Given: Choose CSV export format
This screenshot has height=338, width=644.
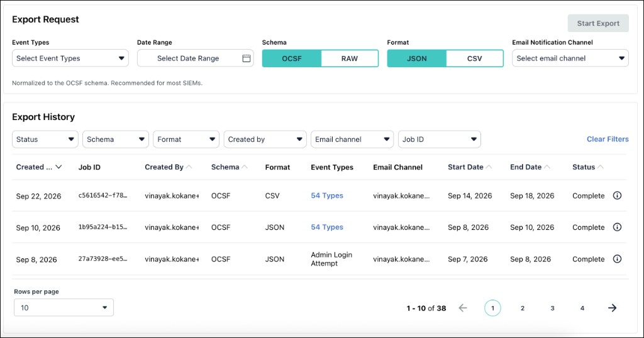Looking at the screenshot, I should (x=474, y=58).
